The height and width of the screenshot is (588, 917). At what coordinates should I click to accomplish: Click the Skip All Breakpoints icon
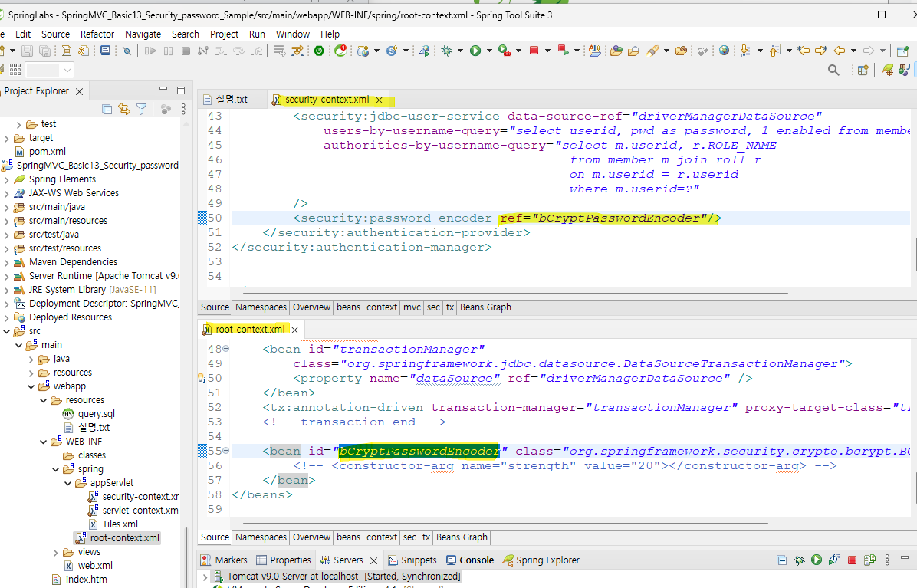click(127, 51)
